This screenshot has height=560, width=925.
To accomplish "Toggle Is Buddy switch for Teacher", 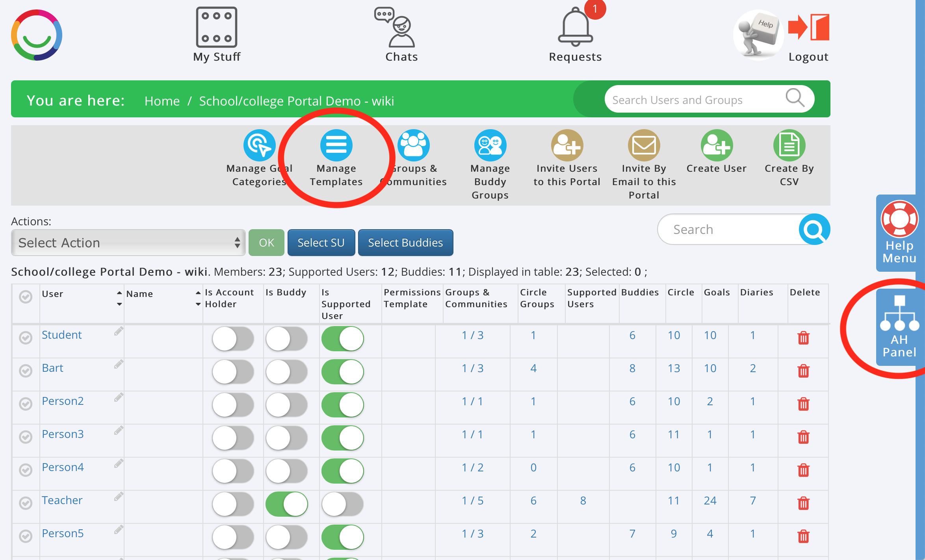I will 286,504.
